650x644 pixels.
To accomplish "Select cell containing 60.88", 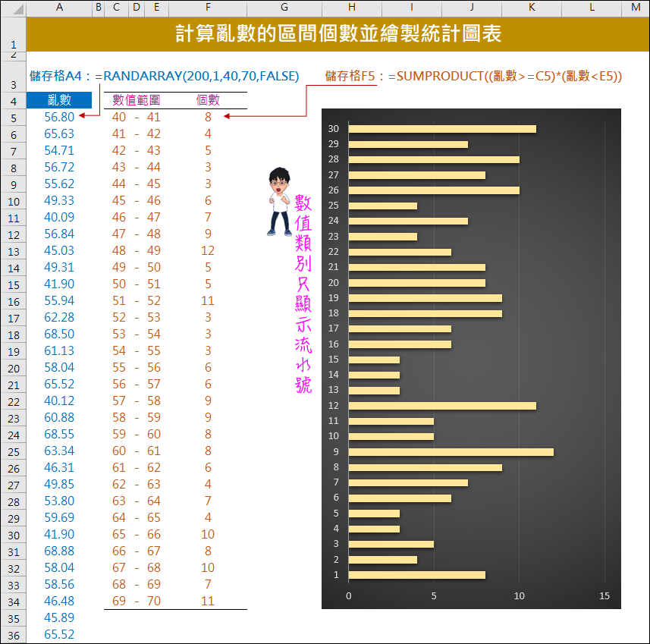I will pos(59,417).
